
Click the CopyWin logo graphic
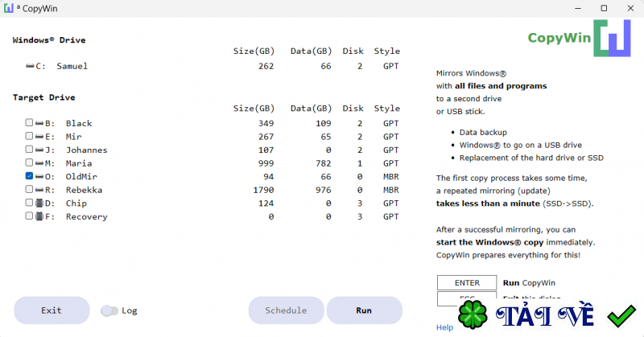coord(612,38)
